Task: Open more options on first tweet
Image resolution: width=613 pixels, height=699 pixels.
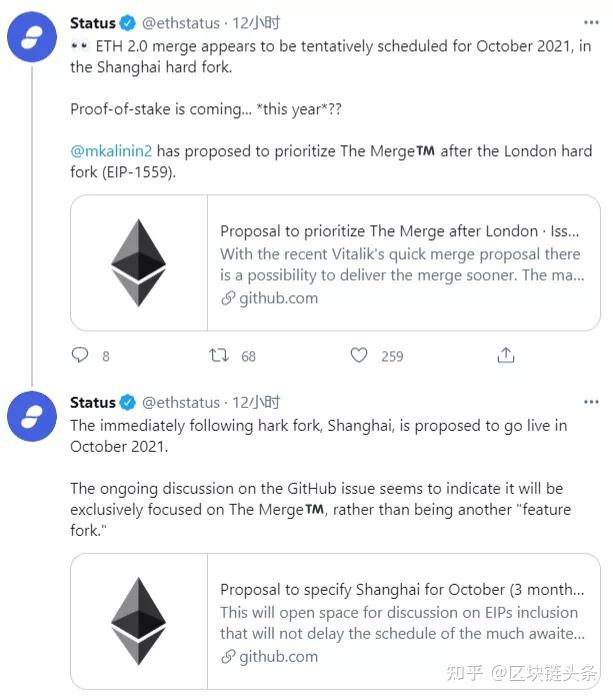Action: click(x=592, y=22)
